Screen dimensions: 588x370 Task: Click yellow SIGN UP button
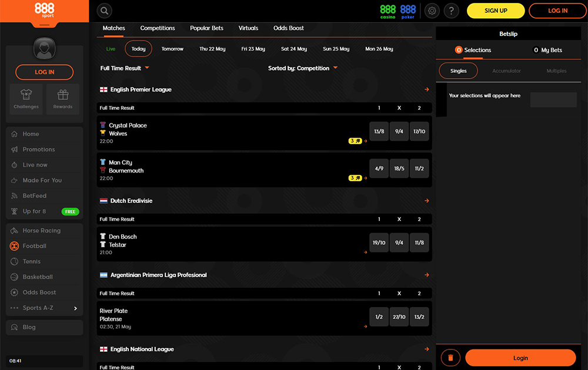coord(496,11)
